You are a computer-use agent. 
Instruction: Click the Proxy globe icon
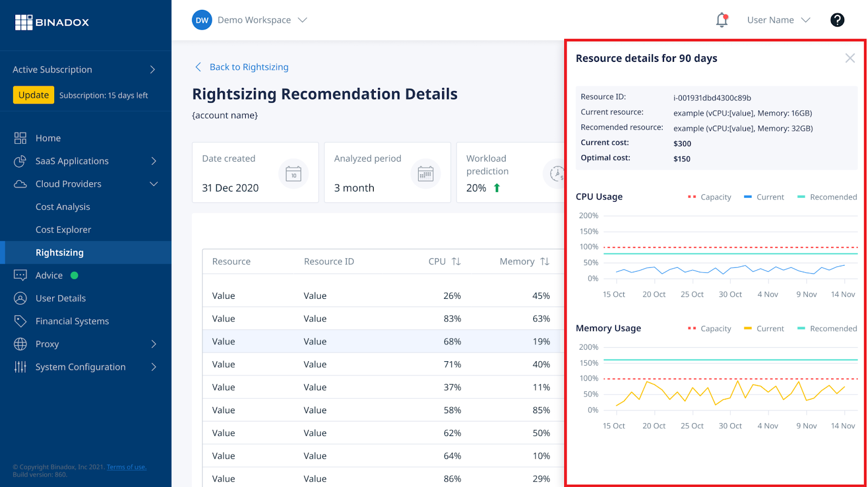(x=20, y=344)
